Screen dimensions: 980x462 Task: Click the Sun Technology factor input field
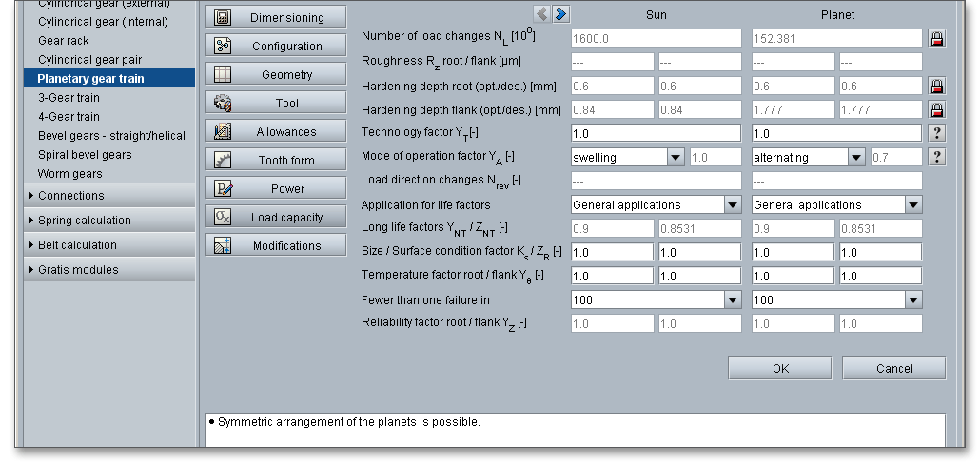pyautogui.click(x=656, y=134)
